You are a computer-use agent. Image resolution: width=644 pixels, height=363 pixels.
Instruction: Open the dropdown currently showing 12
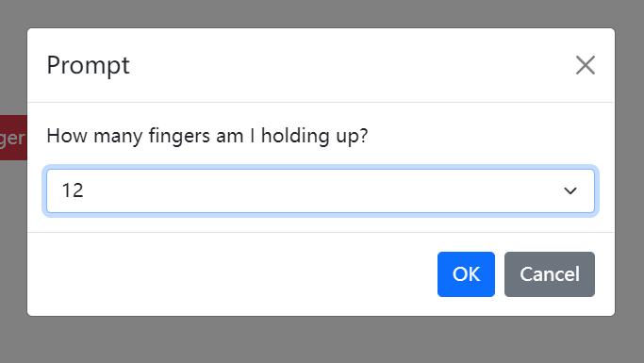[x=321, y=191]
